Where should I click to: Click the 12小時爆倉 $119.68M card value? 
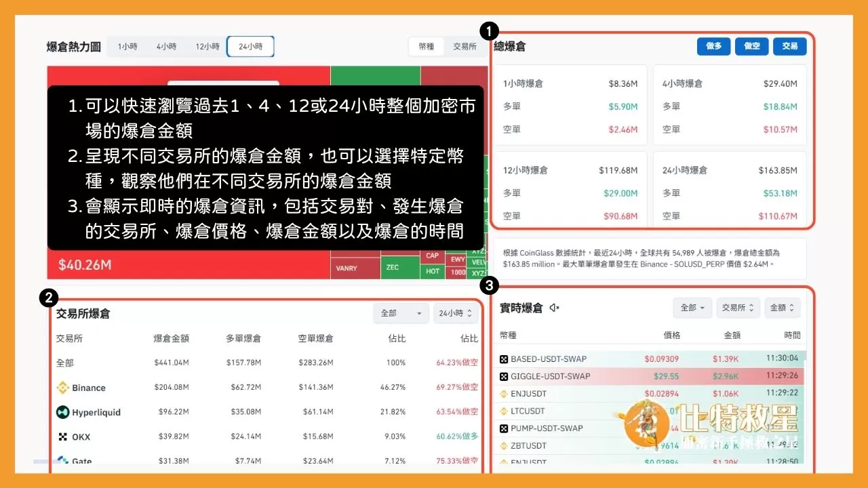tap(618, 171)
